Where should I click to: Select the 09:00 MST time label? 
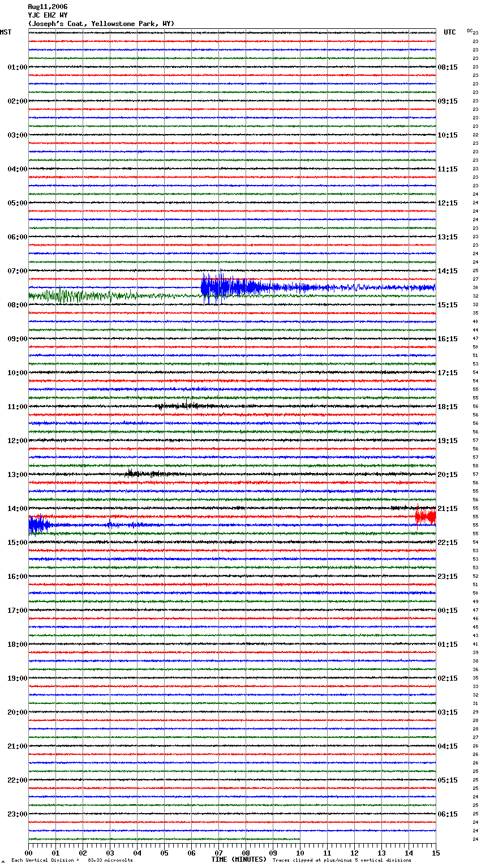[17, 339]
